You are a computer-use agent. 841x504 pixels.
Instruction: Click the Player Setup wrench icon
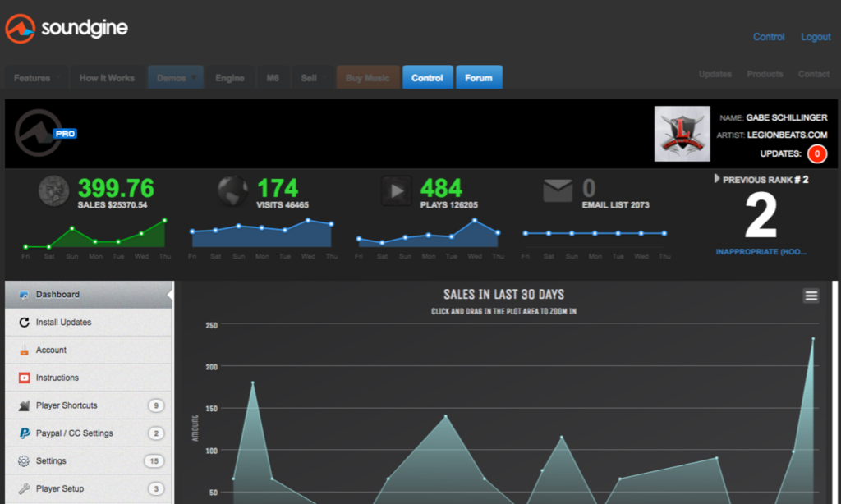click(24, 488)
